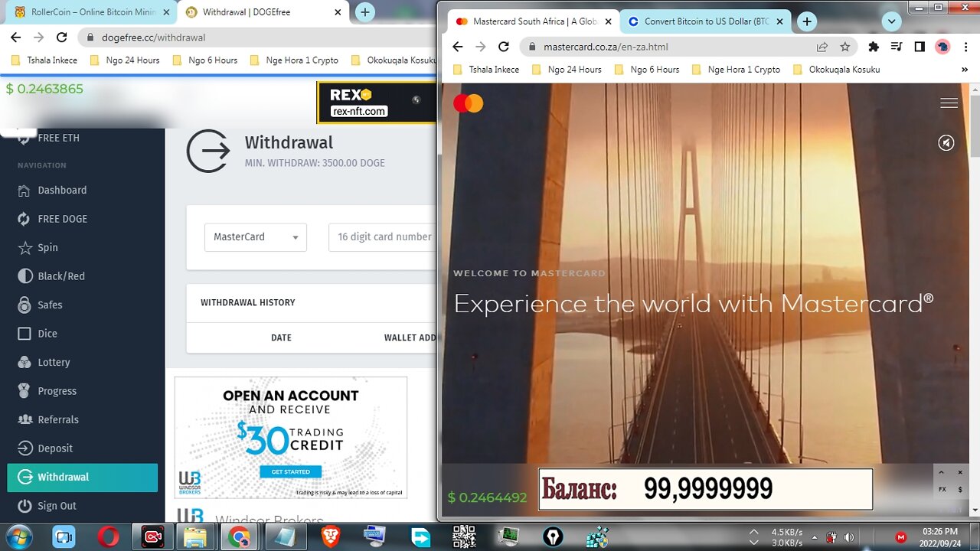The image size is (980, 551).
Task: Click the Progress medal icon
Action: (x=24, y=391)
